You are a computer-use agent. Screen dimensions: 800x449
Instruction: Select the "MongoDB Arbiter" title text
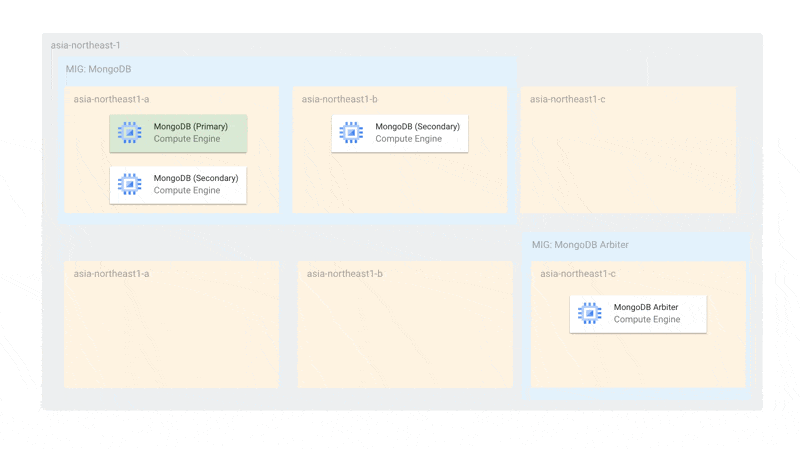(x=645, y=307)
